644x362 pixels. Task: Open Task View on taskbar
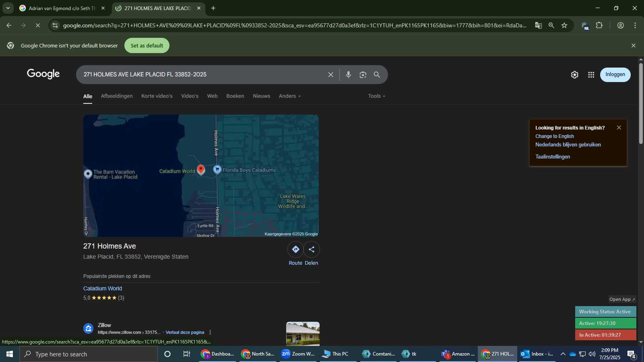(x=187, y=354)
